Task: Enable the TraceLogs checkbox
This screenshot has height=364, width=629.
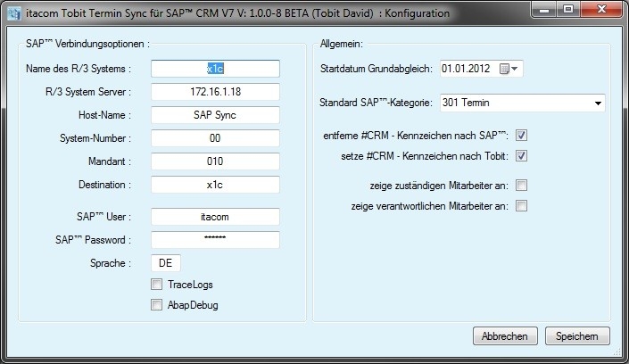Action: pos(156,284)
